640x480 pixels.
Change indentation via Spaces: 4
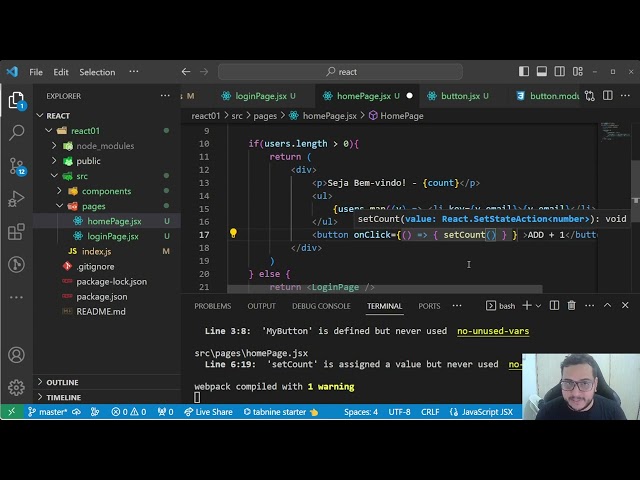(361, 412)
